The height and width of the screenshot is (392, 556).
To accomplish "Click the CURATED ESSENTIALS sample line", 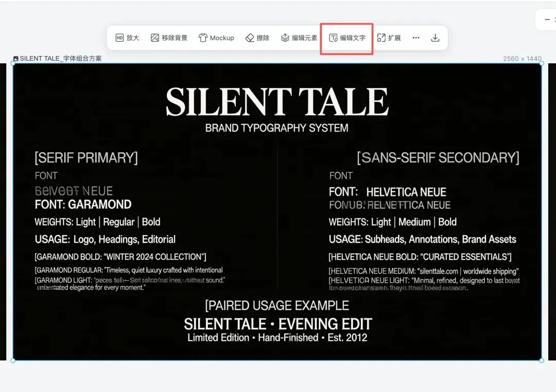I will (x=420, y=257).
